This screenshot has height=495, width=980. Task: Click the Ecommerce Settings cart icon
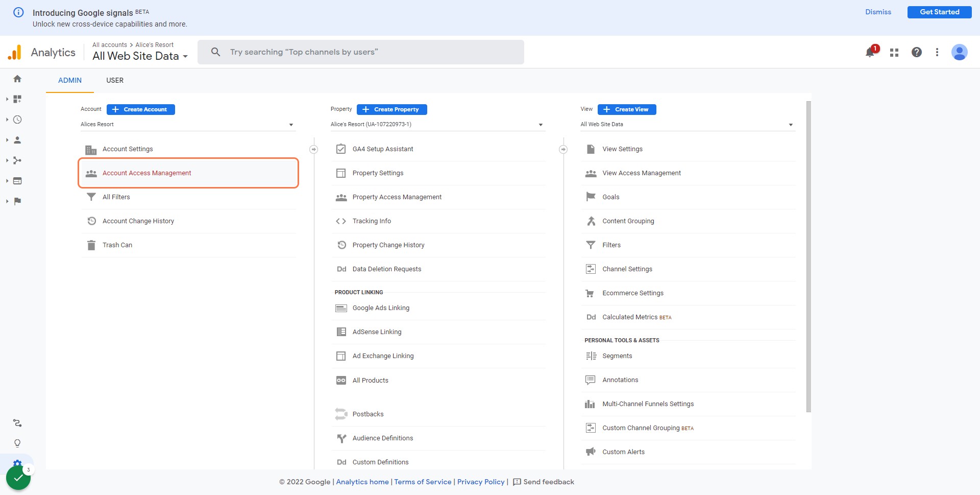pos(591,293)
